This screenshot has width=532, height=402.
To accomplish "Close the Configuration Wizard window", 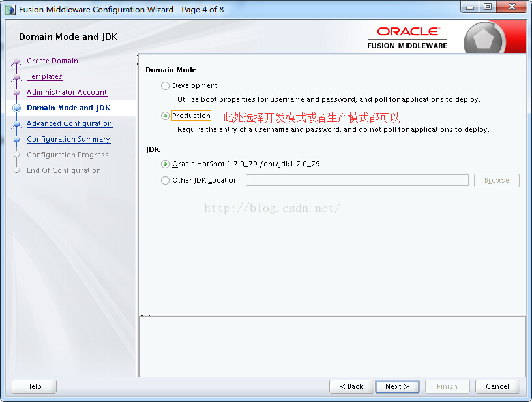I will 512,7.
